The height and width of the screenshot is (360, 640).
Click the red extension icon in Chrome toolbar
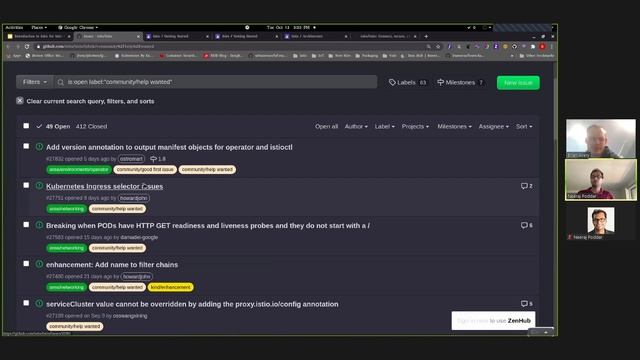point(542,47)
